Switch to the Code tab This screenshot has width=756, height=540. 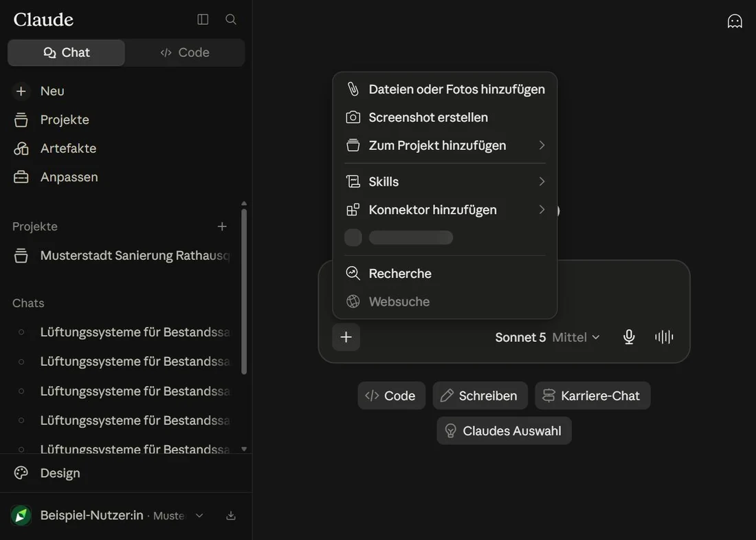click(185, 52)
